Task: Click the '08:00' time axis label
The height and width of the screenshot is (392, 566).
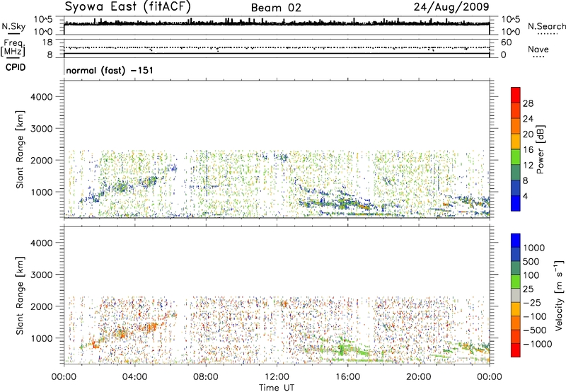Action: tap(206, 377)
